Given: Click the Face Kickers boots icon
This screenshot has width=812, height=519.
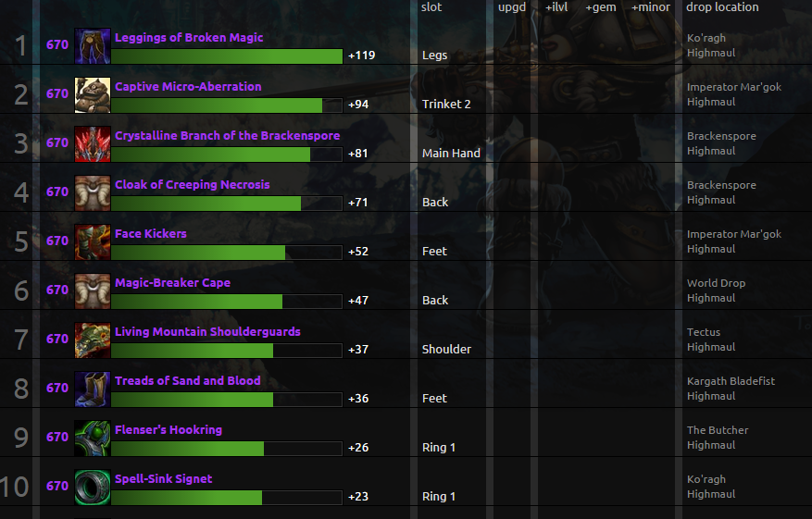Looking at the screenshot, I should (x=92, y=241).
